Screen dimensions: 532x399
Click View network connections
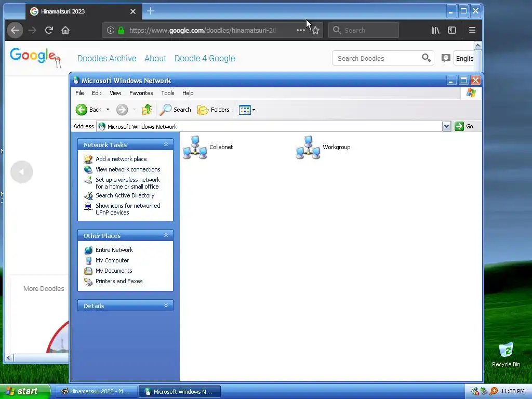128,169
